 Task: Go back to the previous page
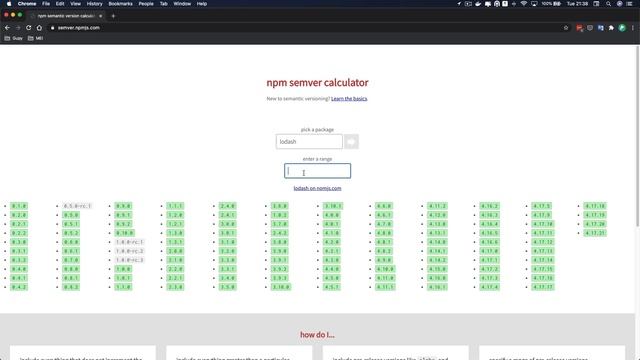7,28
